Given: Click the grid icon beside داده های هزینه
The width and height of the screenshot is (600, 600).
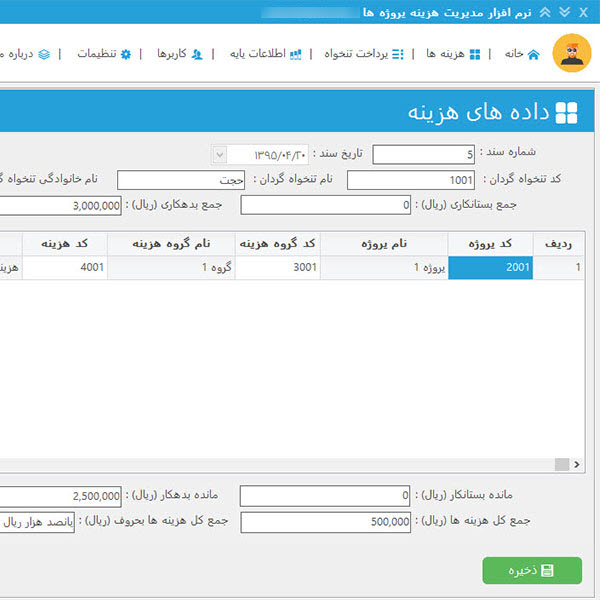Looking at the screenshot, I should (x=566, y=112).
